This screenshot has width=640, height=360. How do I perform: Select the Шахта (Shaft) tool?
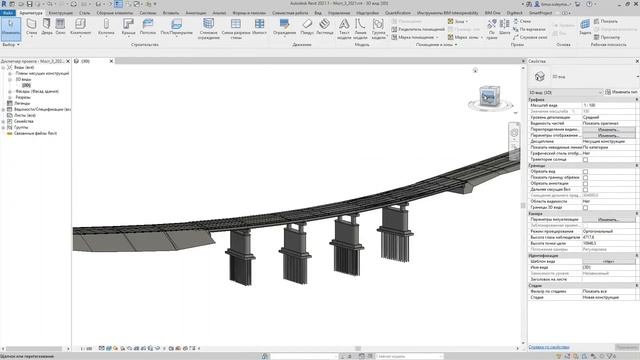[504, 27]
